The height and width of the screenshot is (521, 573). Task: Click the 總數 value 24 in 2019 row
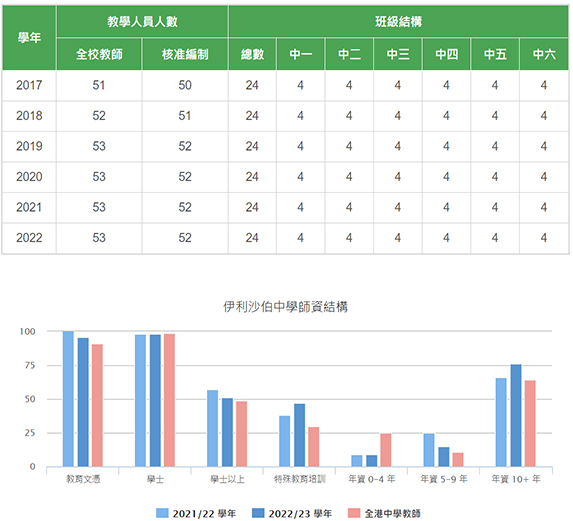pos(252,146)
